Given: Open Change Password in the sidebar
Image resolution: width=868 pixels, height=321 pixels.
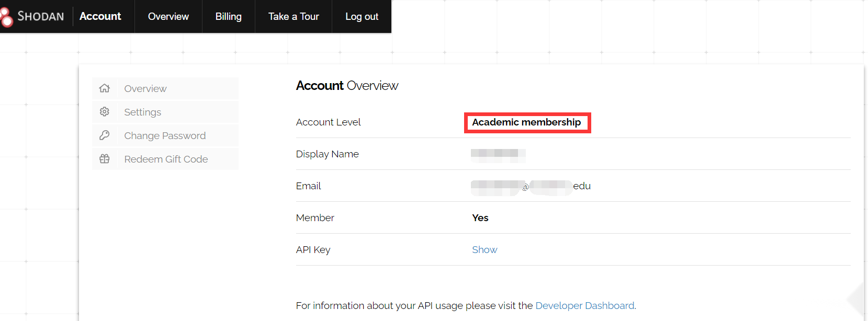Looking at the screenshot, I should pos(165,135).
